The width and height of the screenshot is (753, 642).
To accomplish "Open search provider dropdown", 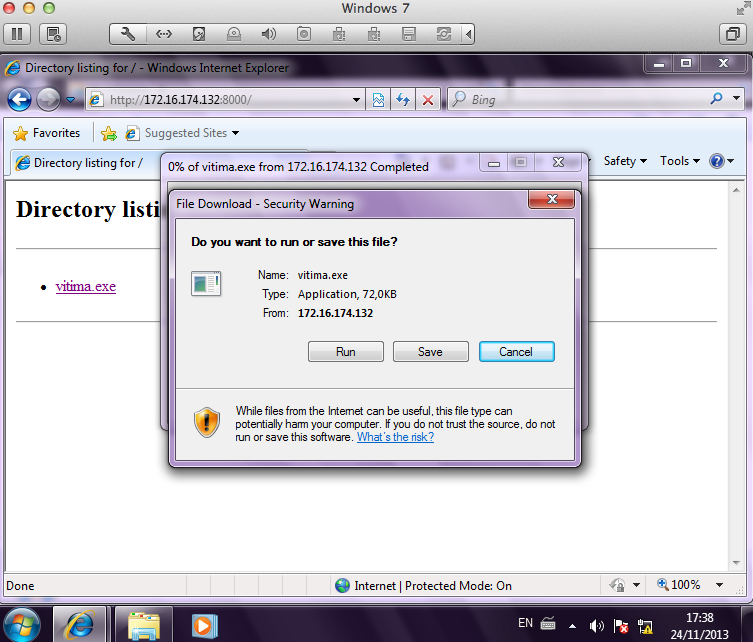I will pyautogui.click(x=736, y=98).
